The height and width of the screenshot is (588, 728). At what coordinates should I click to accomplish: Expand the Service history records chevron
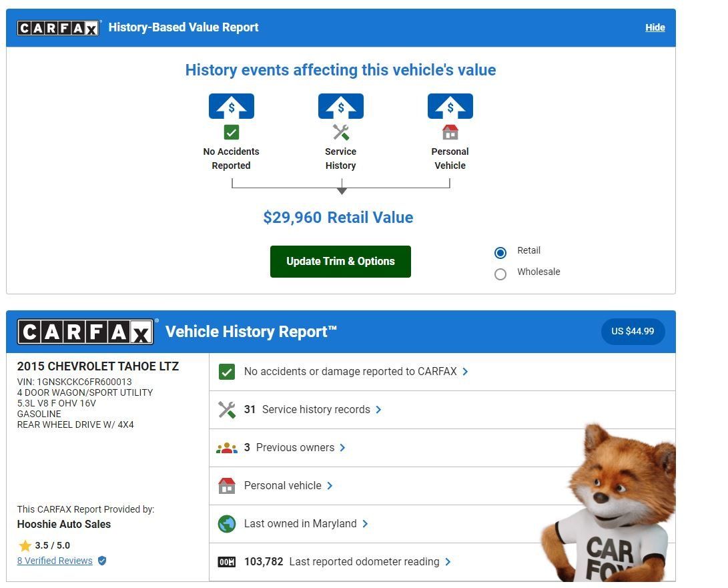pyautogui.click(x=378, y=410)
